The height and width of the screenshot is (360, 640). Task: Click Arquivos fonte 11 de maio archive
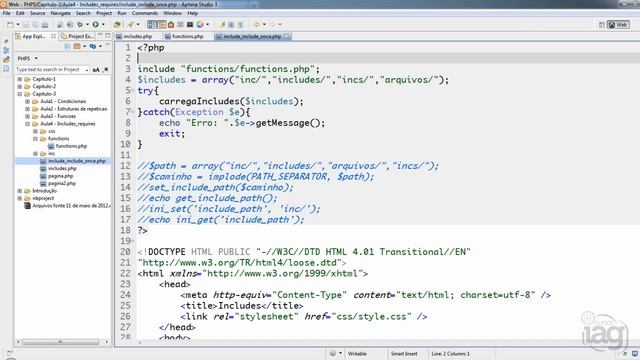click(71, 206)
